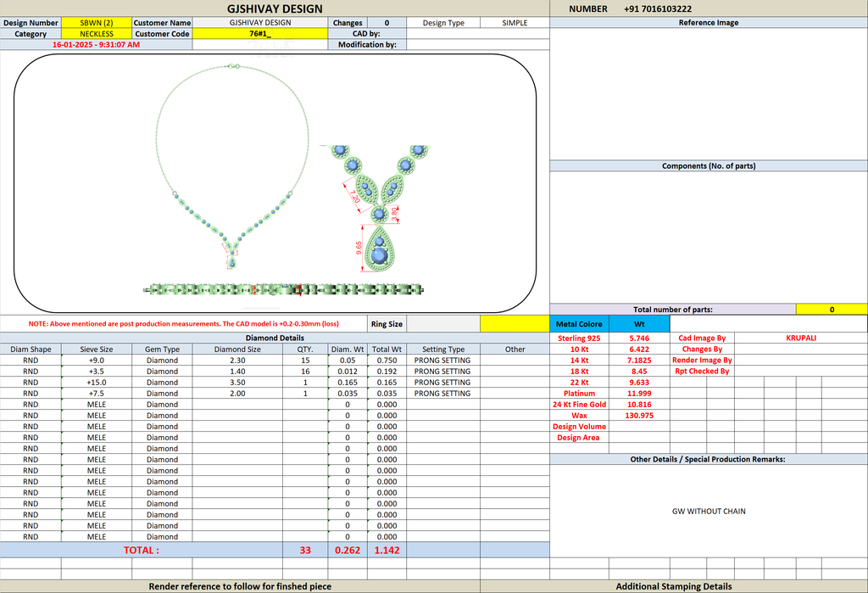
Task: Select the Changes count value 0
Action: (387, 23)
